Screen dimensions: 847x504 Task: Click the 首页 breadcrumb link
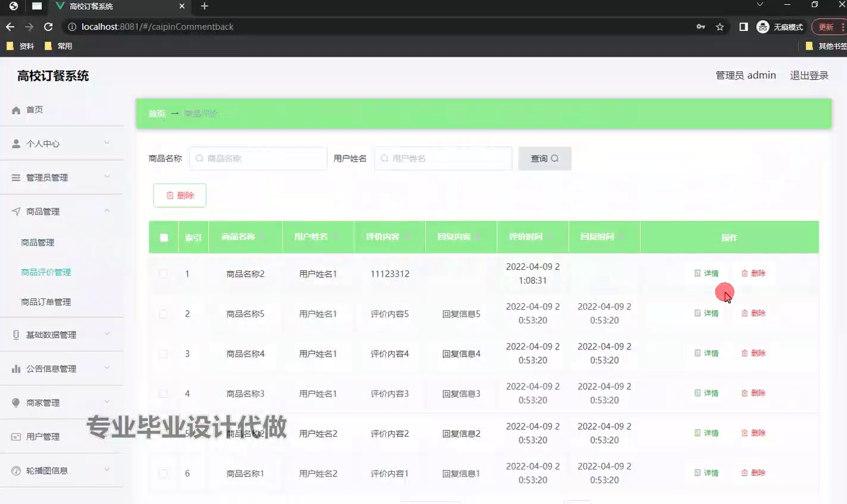pos(157,114)
